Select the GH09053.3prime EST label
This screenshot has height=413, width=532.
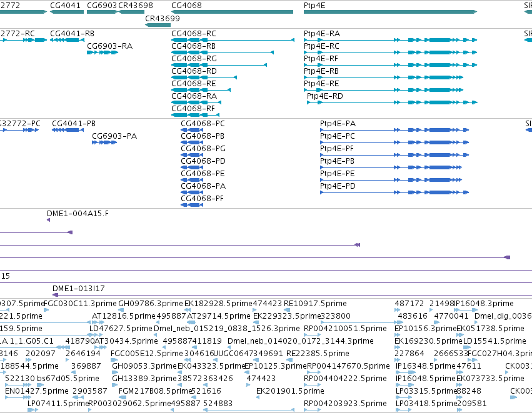pyautogui.click(x=144, y=366)
